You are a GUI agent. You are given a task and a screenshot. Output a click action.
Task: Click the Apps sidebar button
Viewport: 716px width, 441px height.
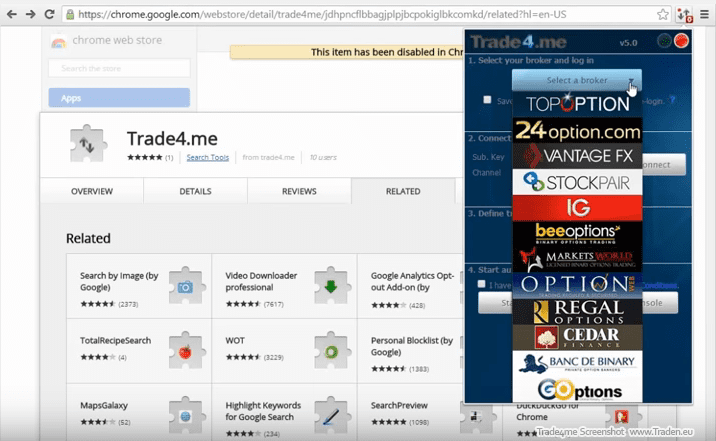[x=119, y=98]
